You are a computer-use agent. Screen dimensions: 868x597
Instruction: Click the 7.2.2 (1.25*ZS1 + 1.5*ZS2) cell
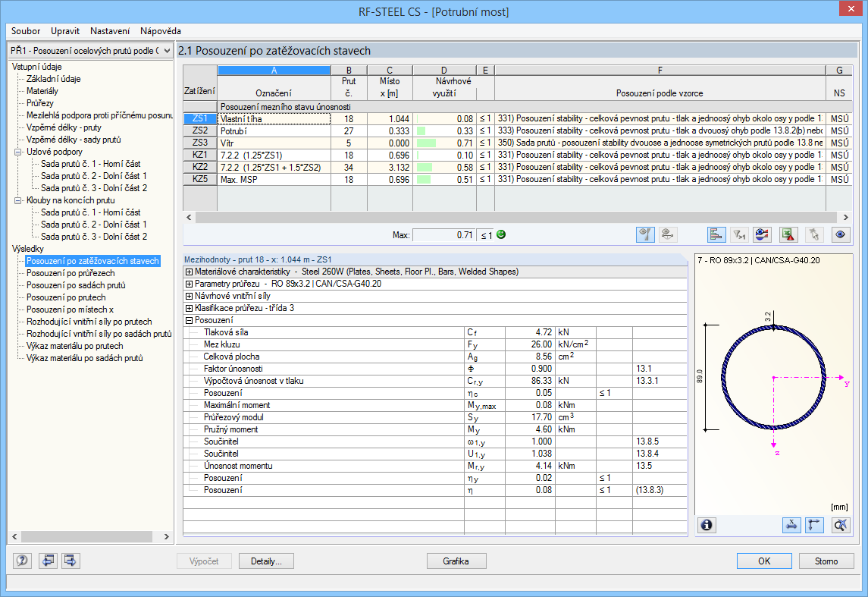point(274,167)
